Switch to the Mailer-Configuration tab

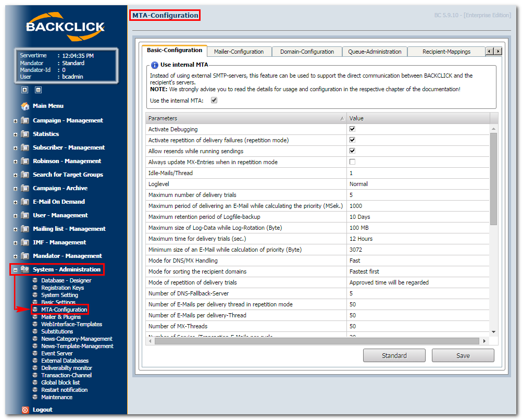click(239, 52)
